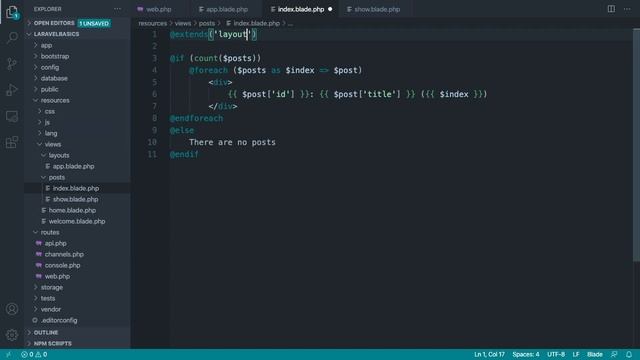Click 'posts' in breadcrumb path

pyautogui.click(x=207, y=24)
